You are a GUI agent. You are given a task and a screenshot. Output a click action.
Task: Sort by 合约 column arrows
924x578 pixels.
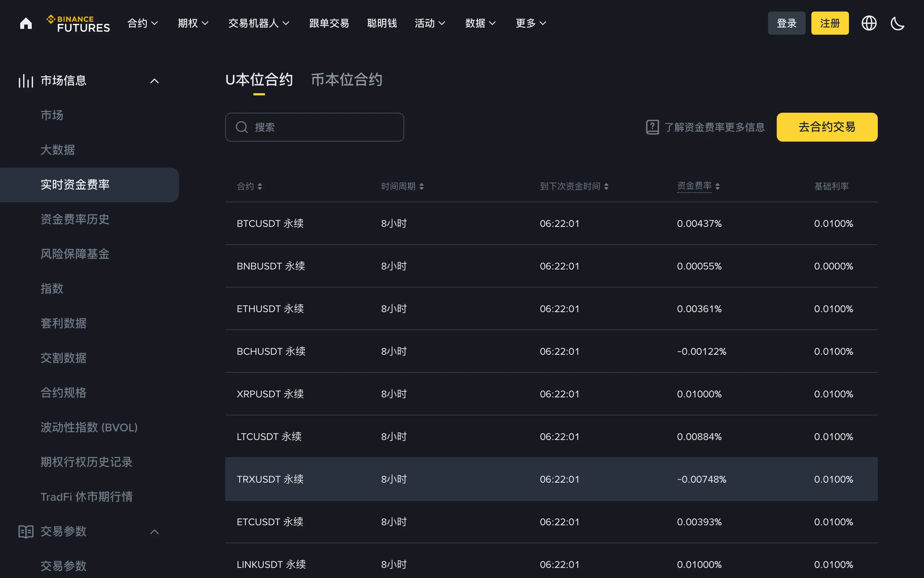point(260,186)
